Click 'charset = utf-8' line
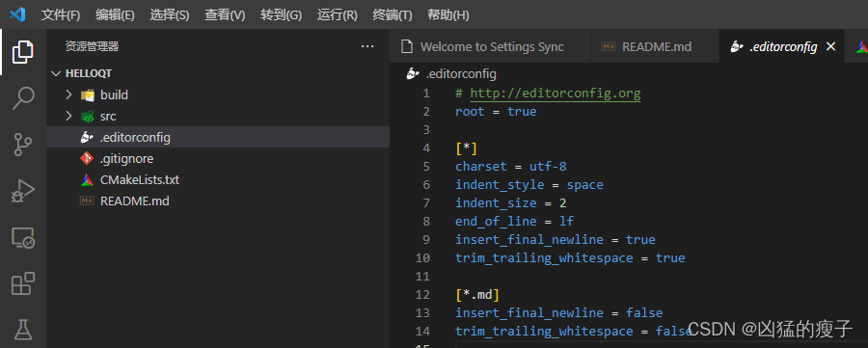 [x=511, y=167]
